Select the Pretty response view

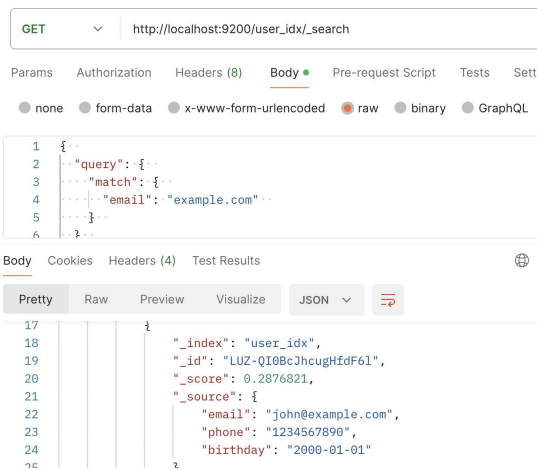(x=36, y=299)
